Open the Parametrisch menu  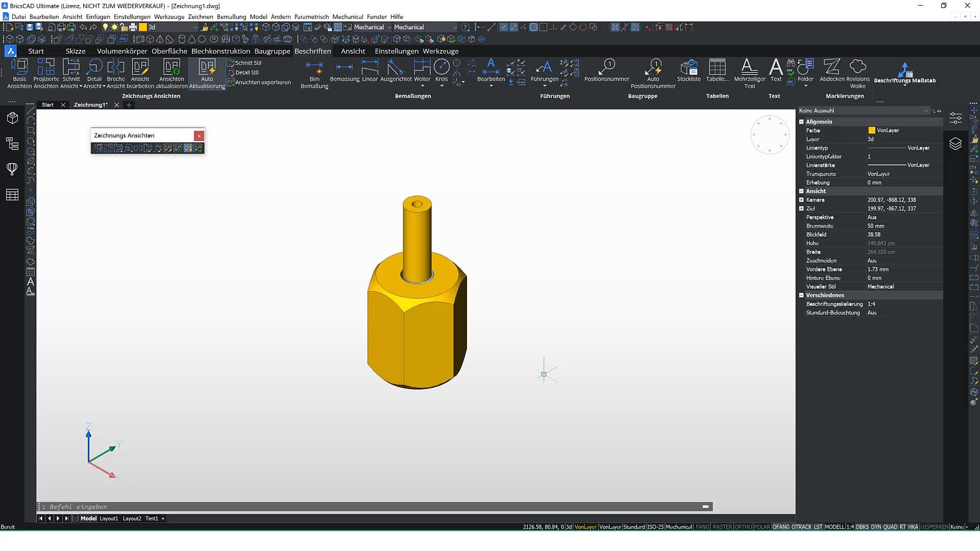click(x=311, y=17)
